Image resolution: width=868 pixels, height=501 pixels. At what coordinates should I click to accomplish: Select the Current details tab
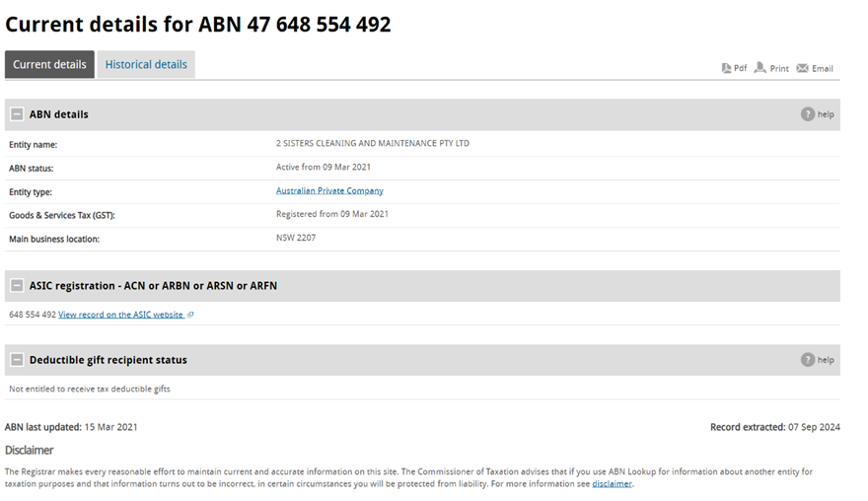pyautogui.click(x=49, y=65)
